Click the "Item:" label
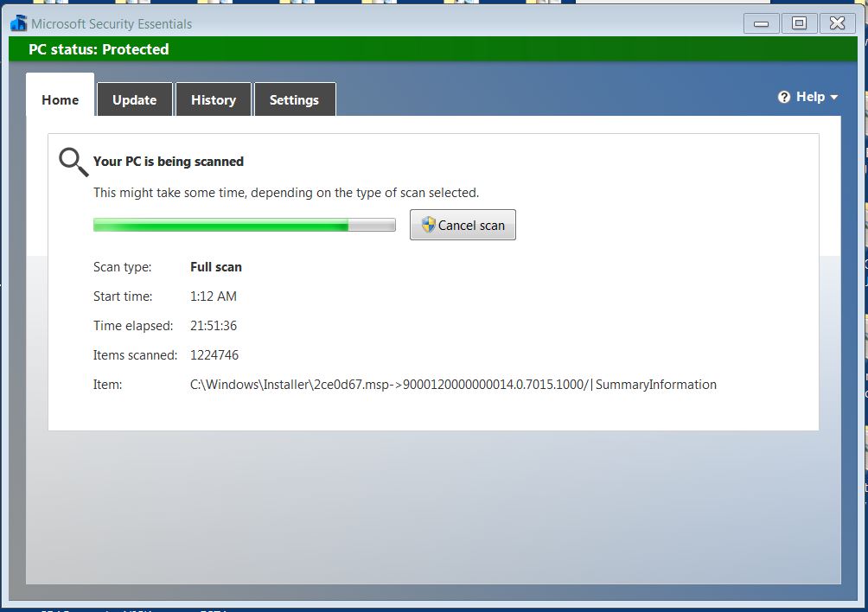Image resolution: width=868 pixels, height=612 pixels. 107,385
